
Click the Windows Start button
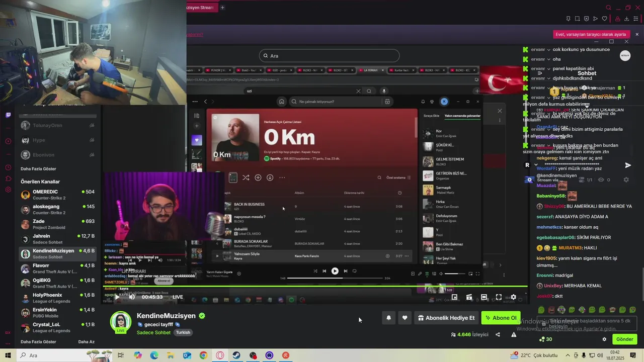8,355
